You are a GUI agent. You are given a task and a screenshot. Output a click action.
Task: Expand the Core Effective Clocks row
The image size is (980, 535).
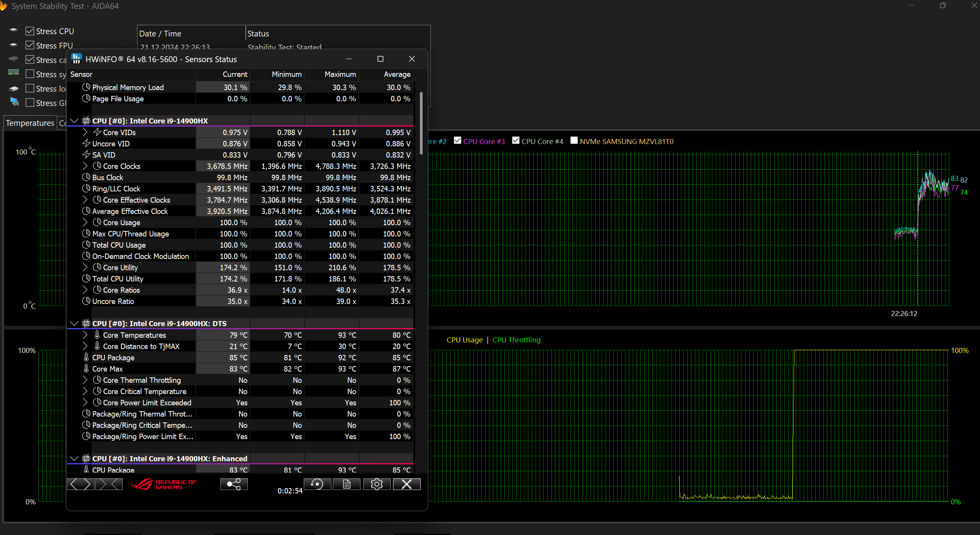(85, 200)
